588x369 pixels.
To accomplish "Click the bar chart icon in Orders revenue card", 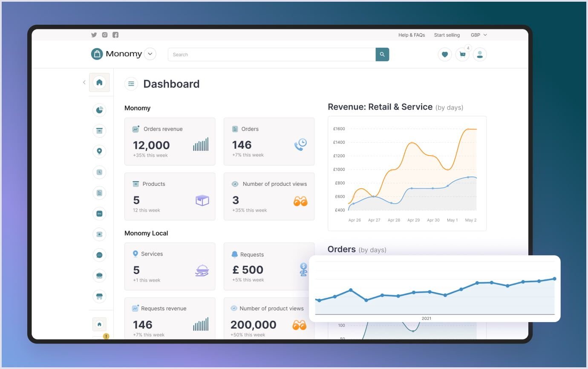I will (201, 144).
